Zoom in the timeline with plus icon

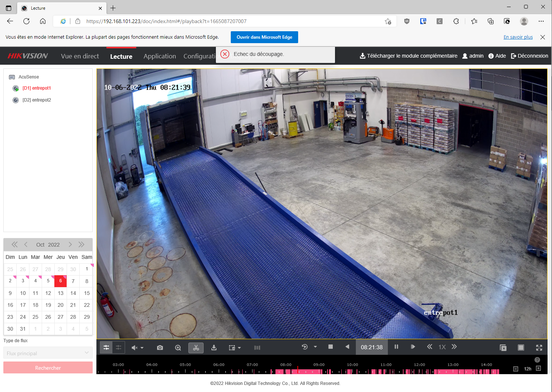538,368
